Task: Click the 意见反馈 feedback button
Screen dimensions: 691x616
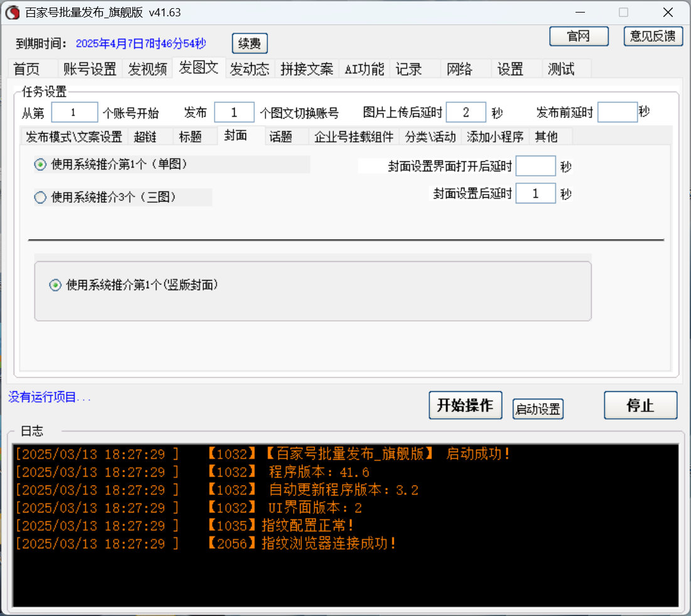Action: [653, 36]
